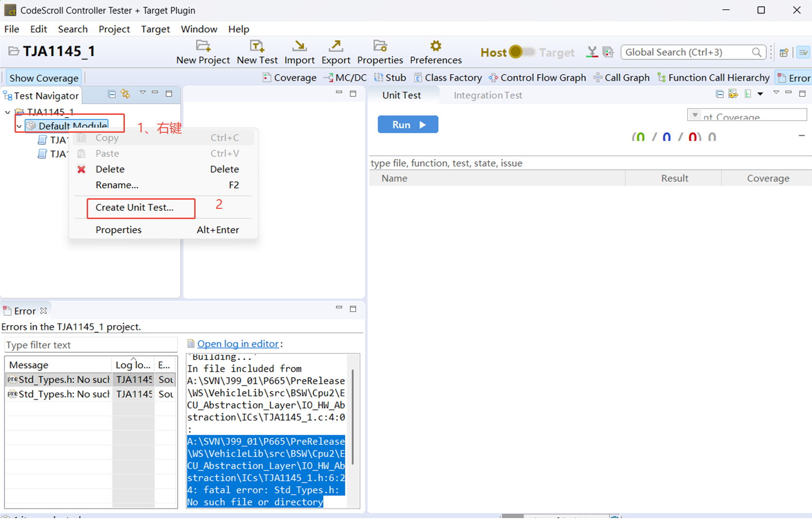812x521 pixels.
Task: Open the Control Flow Graph view
Action: (x=537, y=78)
